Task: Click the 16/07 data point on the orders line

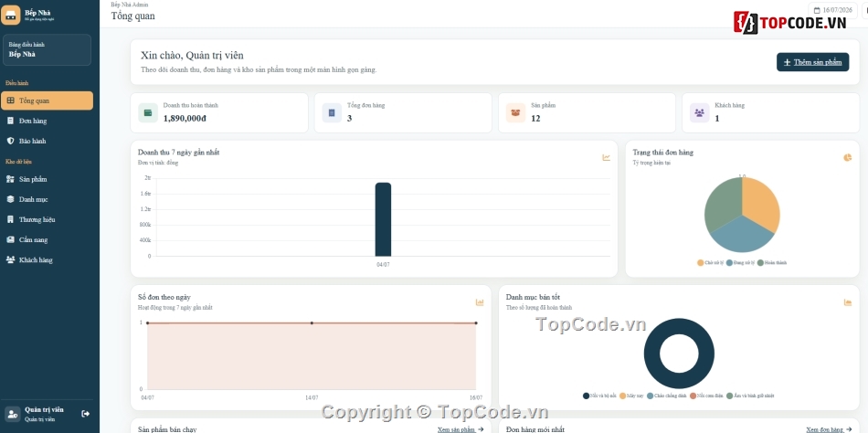Action: point(475,322)
